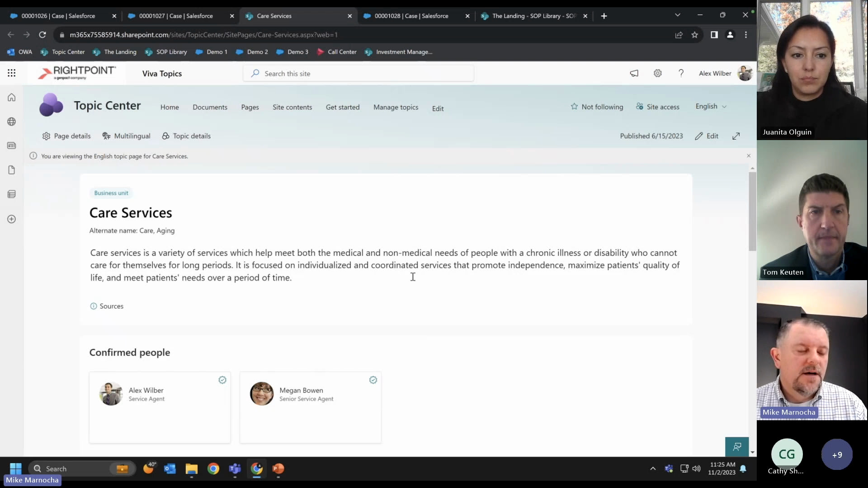Viewport: 868px width, 488px height.
Task: Click the create plus icon in sidebar
Action: click(12, 219)
